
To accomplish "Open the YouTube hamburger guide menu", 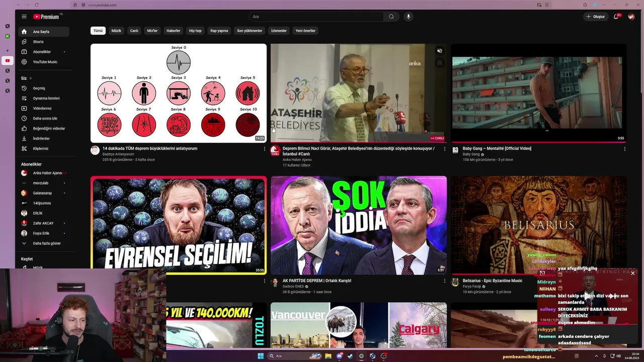I will (24, 17).
